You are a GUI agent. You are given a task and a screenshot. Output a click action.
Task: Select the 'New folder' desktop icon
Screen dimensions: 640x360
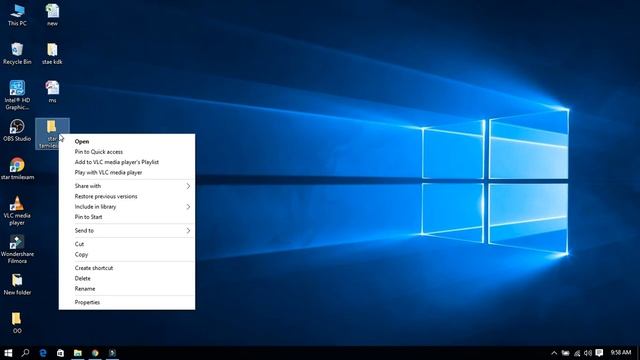(x=17, y=284)
